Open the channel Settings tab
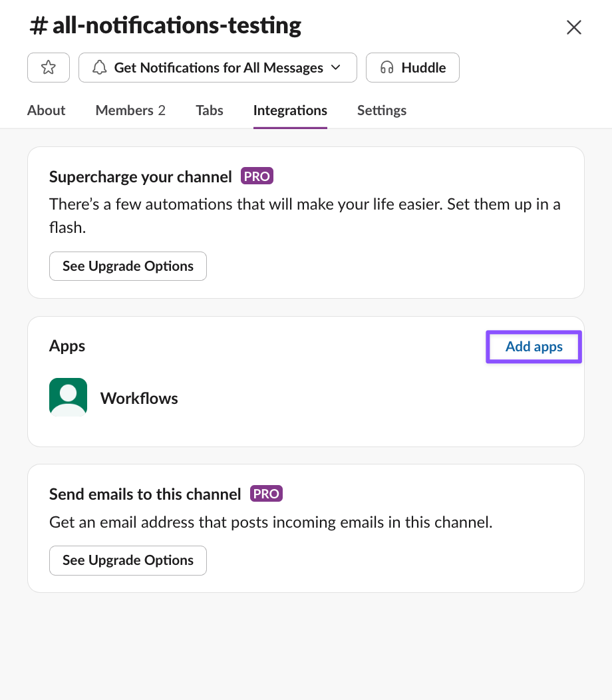This screenshot has width=612, height=700. pyautogui.click(x=382, y=110)
